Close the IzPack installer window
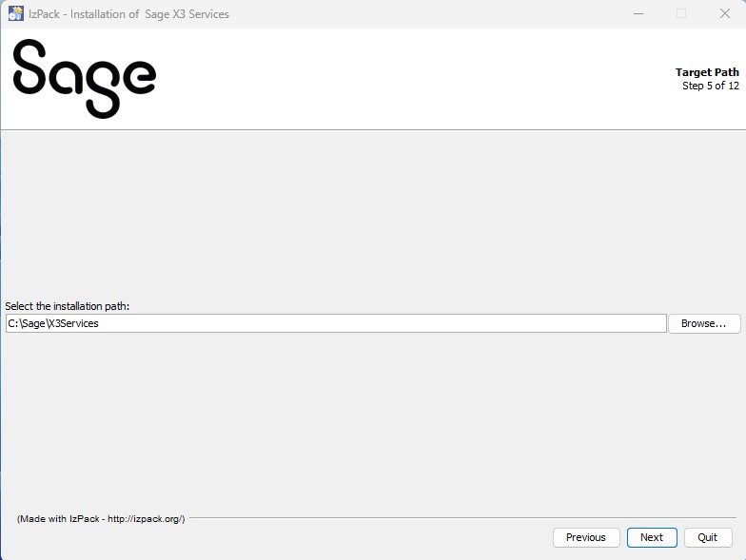 (x=724, y=14)
